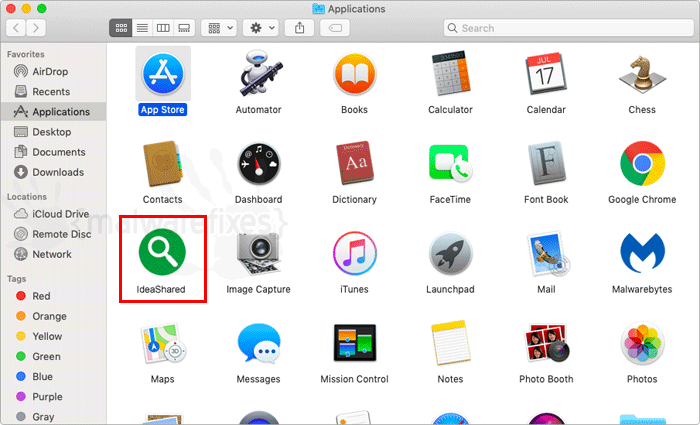Click the Share toolbar button
700x425 pixels.
pos(300,28)
